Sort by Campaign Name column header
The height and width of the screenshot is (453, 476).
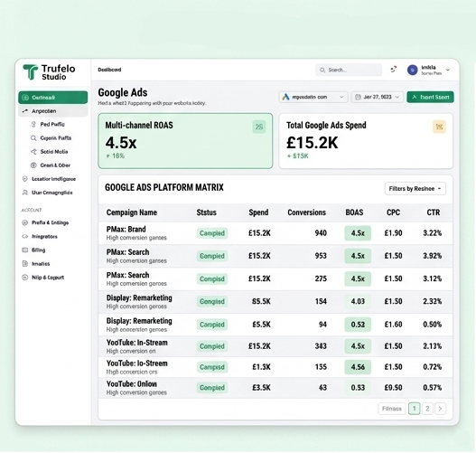[132, 212]
